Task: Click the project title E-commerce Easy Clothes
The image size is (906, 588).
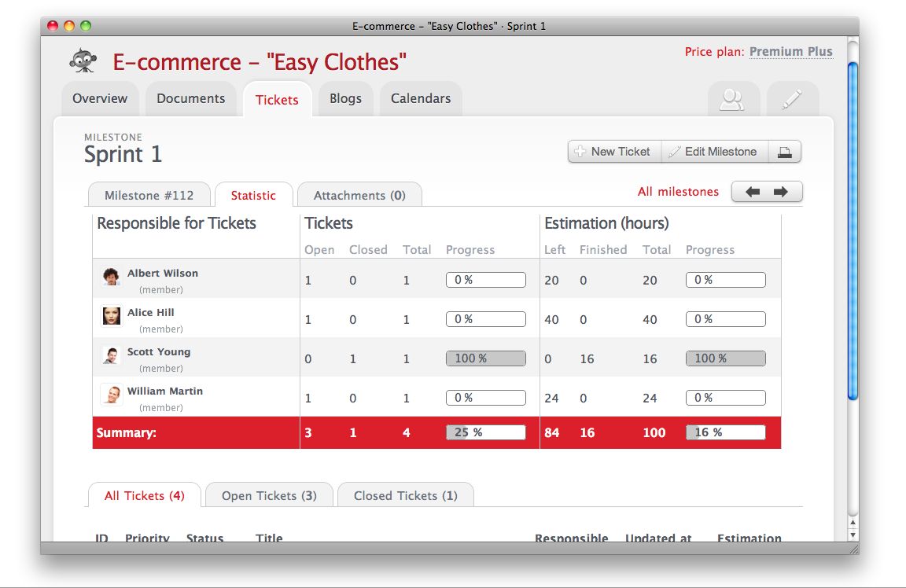Action: (x=260, y=62)
